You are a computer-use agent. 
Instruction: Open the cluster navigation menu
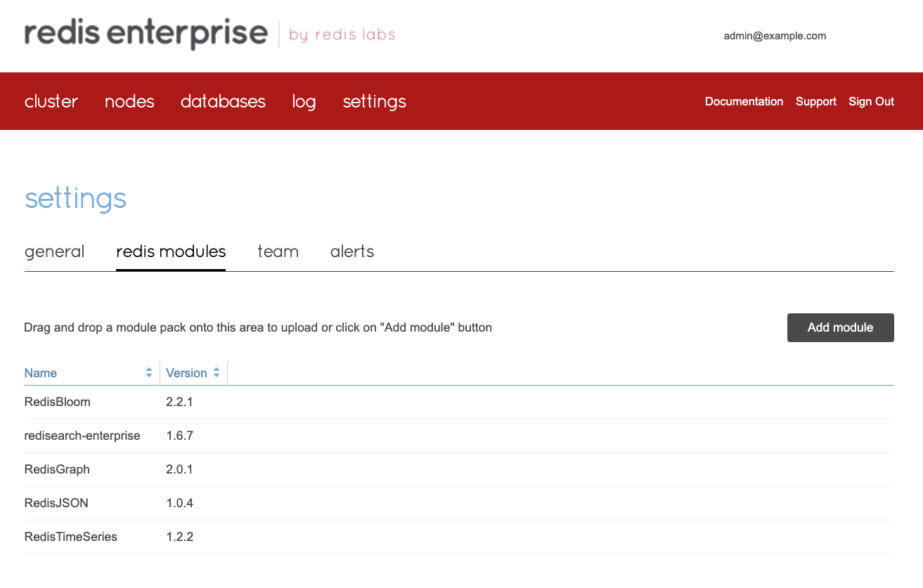point(51,101)
